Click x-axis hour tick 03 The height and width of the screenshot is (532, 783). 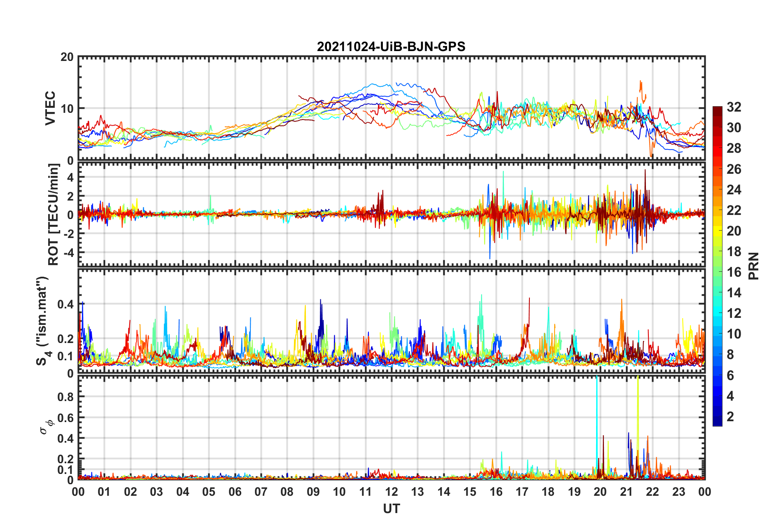(156, 492)
